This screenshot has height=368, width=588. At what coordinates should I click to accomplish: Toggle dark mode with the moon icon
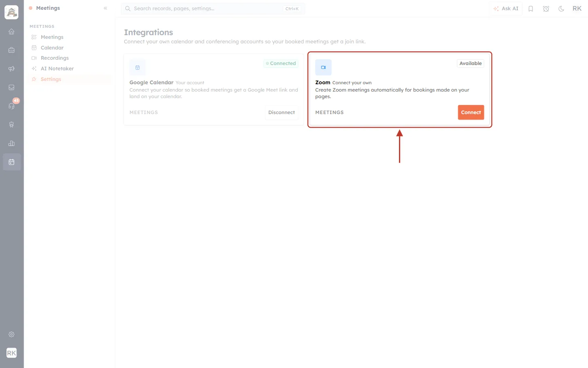point(561,9)
